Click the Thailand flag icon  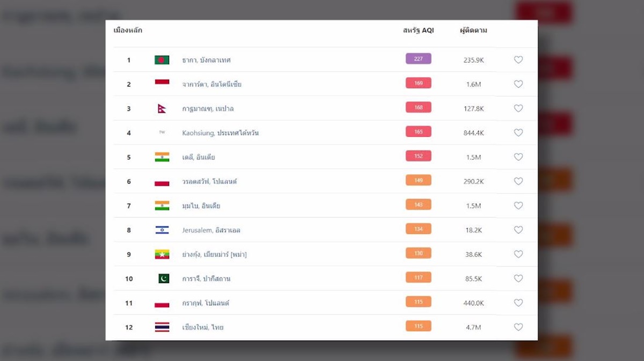162,327
